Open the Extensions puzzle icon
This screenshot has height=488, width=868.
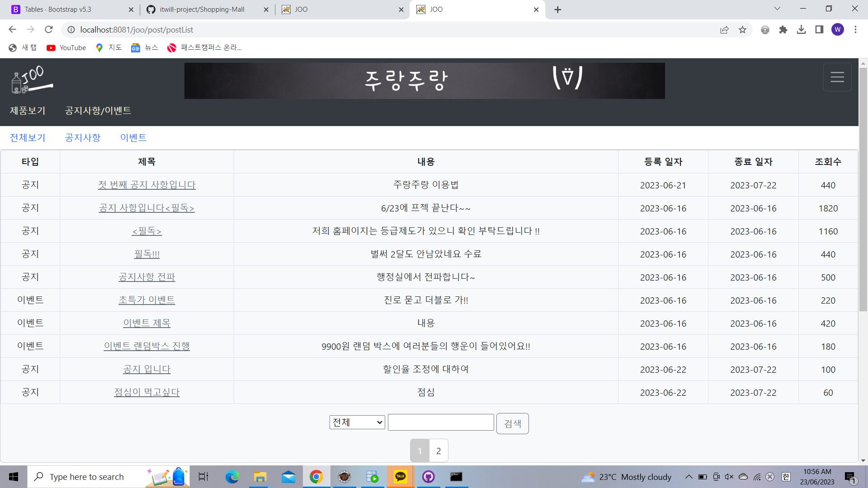(783, 29)
